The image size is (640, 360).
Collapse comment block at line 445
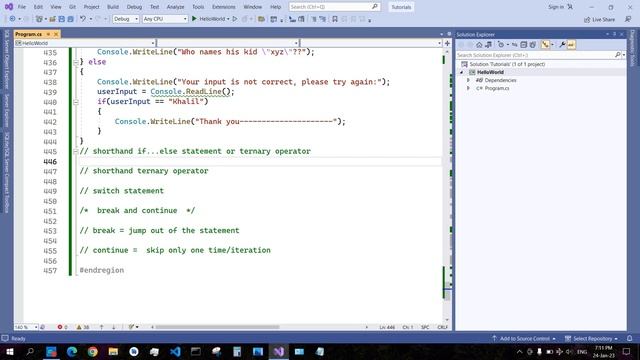[x=76, y=151]
